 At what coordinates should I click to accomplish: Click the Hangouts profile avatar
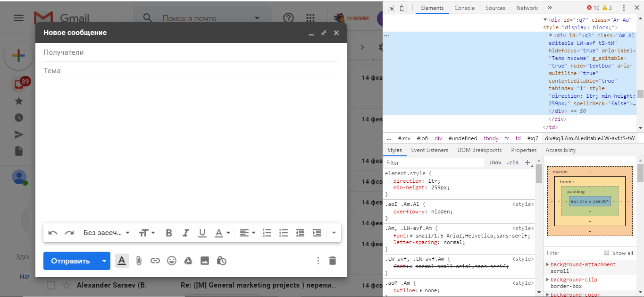point(19,177)
